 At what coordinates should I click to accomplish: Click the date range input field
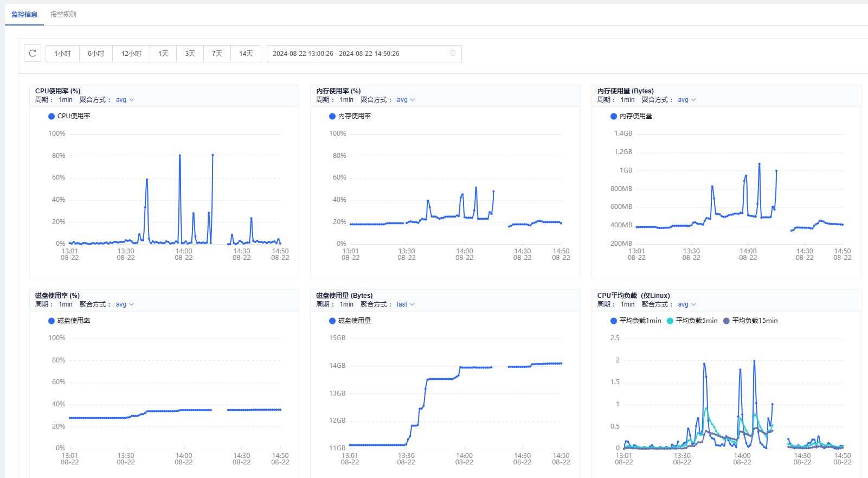(x=358, y=54)
